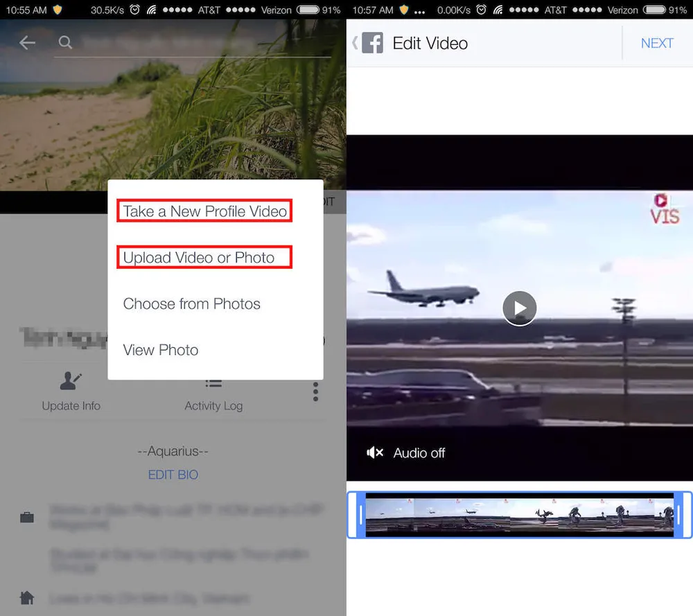Tap NEXT to continue editing the video

coord(657,42)
